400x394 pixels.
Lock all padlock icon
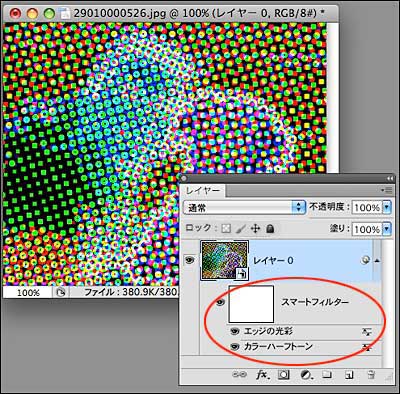[x=270, y=228]
